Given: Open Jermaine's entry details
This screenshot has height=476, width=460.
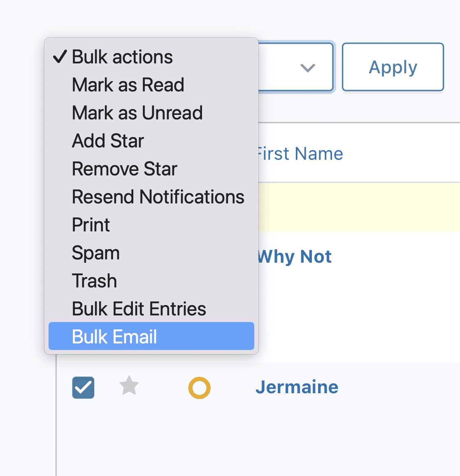Looking at the screenshot, I should [x=297, y=387].
